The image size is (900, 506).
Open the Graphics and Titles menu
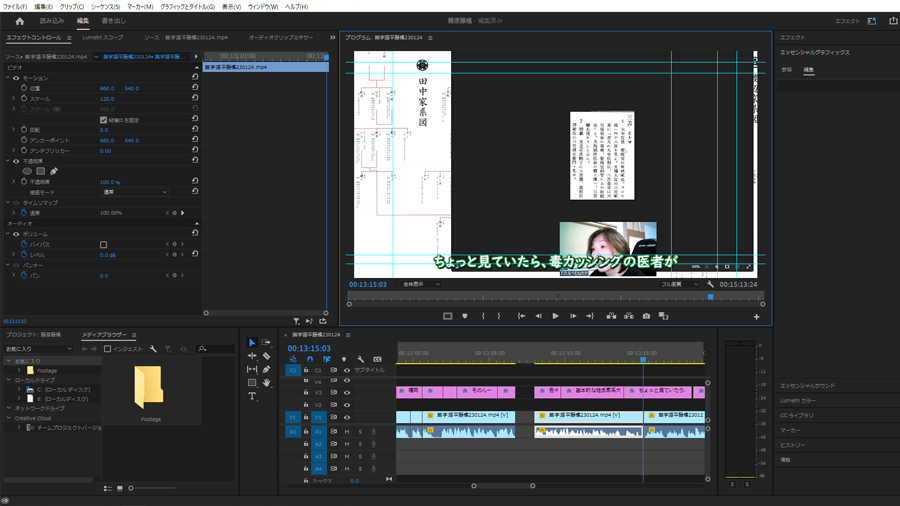point(188,7)
